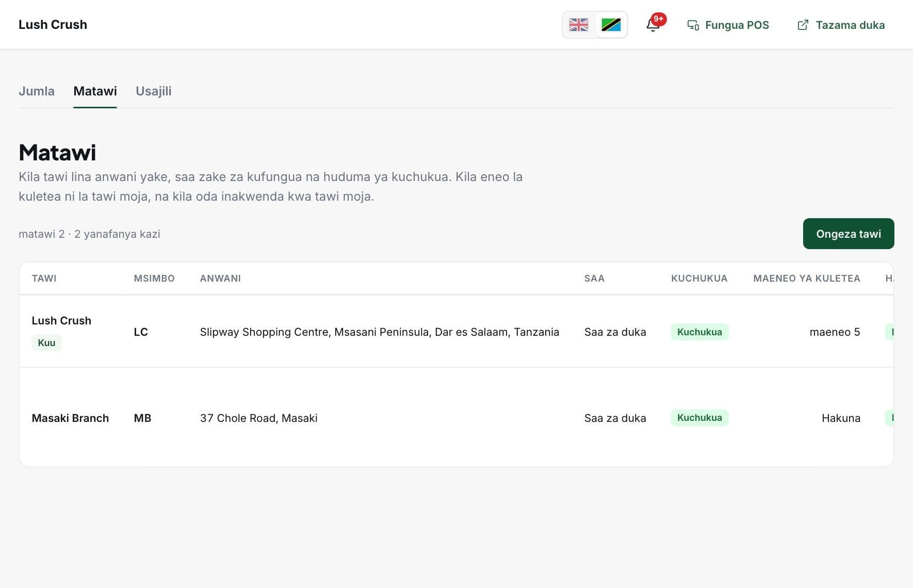Click the Matawi page heading
This screenshot has width=913, height=588.
pos(57,153)
